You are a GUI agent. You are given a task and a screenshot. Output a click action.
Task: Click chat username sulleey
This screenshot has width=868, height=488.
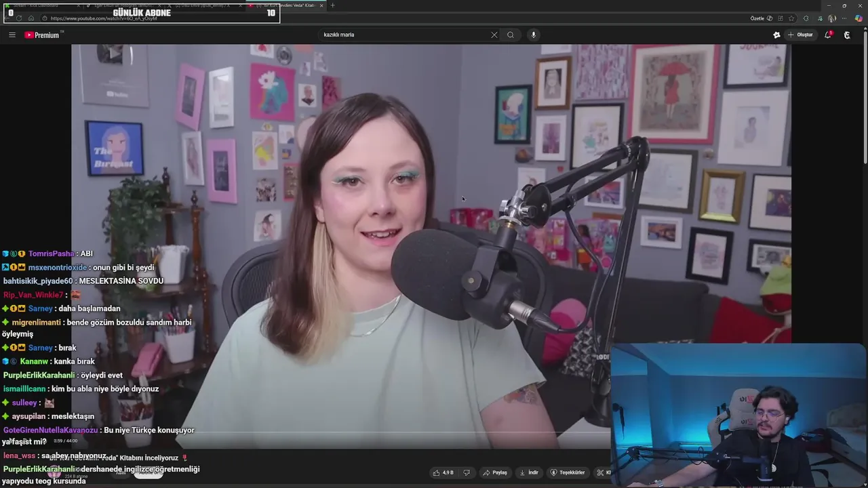pyautogui.click(x=24, y=403)
